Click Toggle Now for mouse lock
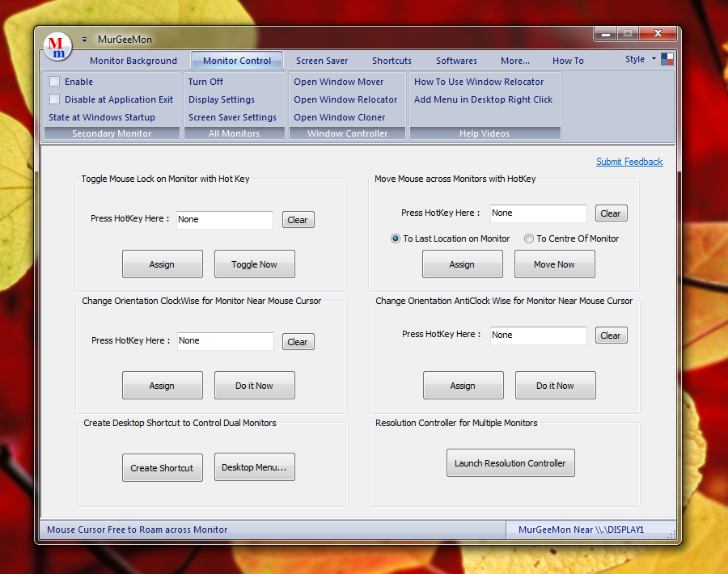The image size is (728, 574). (x=254, y=264)
